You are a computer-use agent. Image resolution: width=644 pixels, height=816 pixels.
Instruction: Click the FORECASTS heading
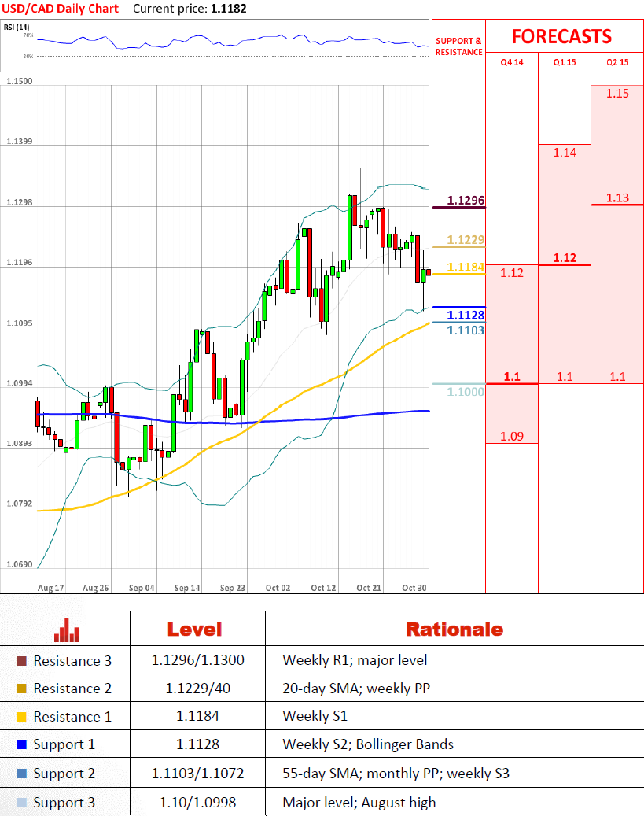pyautogui.click(x=561, y=36)
